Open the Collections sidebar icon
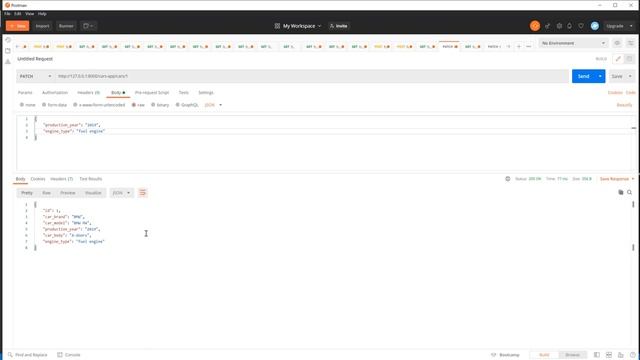This screenshot has width=640, height=360. pyautogui.click(x=8, y=51)
